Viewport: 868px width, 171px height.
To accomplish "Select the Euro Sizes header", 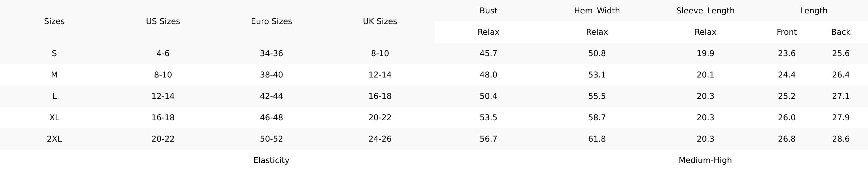I will point(271,21).
